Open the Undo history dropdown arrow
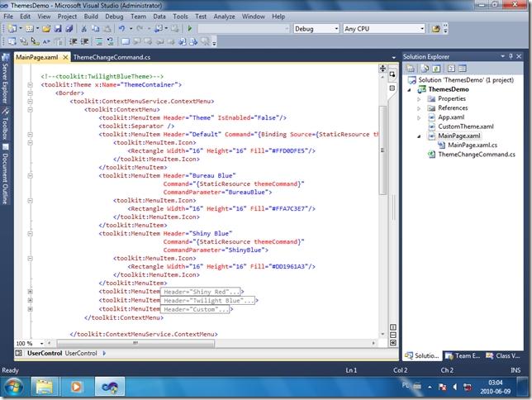Viewport: 532px width, 400px height. click(131, 29)
